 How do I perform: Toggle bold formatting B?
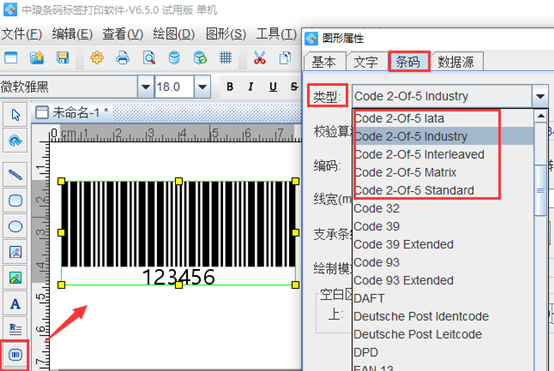coord(230,87)
